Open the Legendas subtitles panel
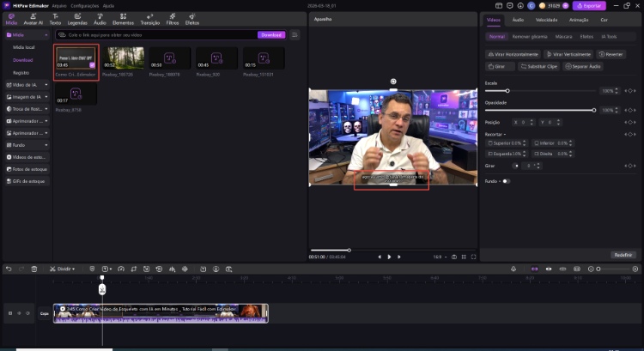The width and height of the screenshot is (644, 351). pyautogui.click(x=78, y=19)
